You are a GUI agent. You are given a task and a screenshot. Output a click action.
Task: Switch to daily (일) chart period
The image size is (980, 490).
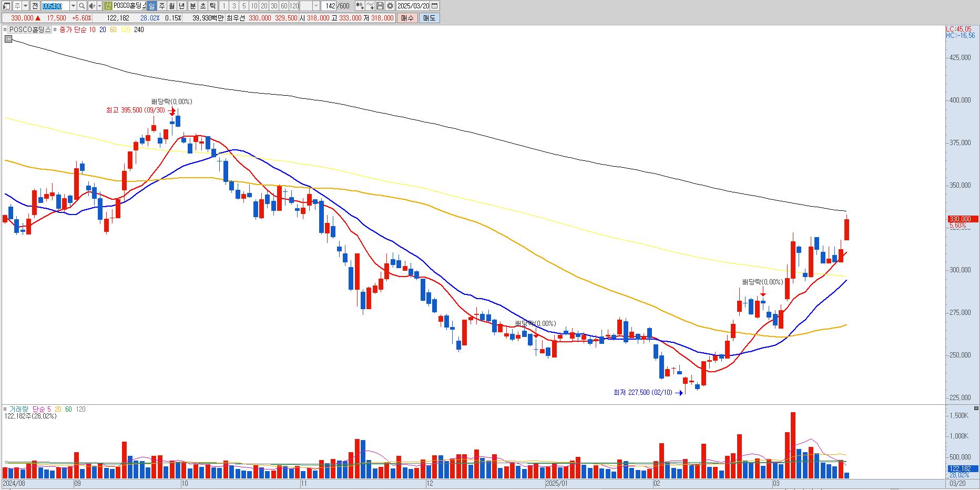pos(151,6)
